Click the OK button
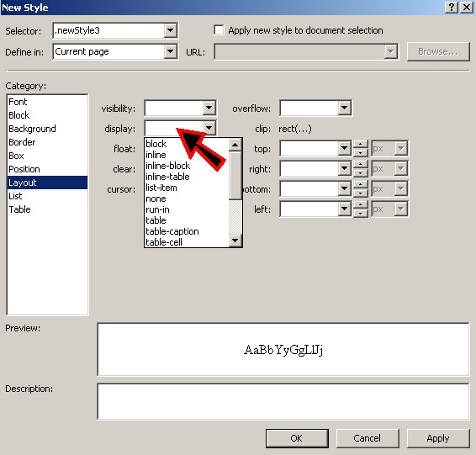This screenshot has width=476, height=455. (297, 438)
